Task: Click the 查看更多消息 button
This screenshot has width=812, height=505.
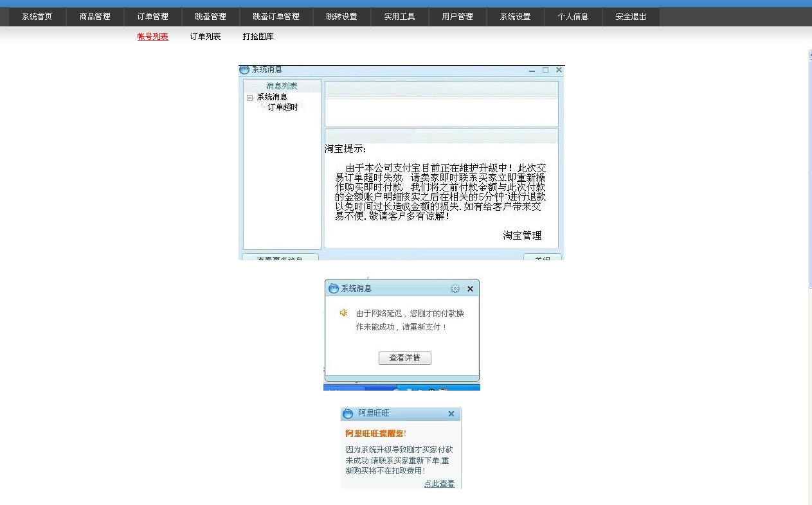Action: (x=279, y=257)
